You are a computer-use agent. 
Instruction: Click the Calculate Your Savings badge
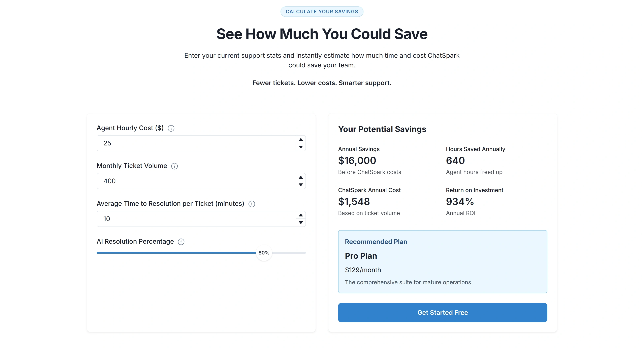(322, 11)
